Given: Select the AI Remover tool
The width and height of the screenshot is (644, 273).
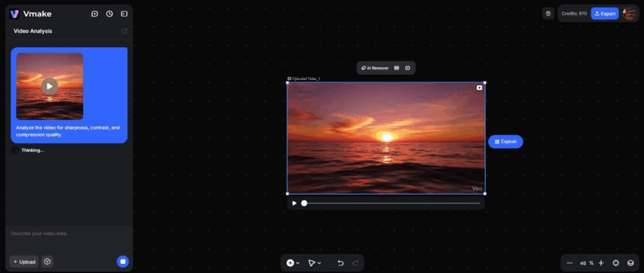Looking at the screenshot, I should click(375, 68).
